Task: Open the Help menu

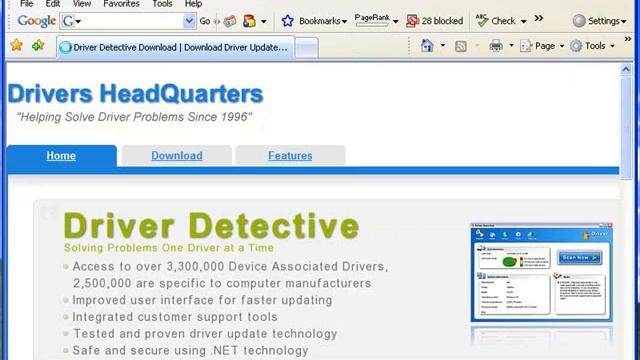Action: pos(193,4)
